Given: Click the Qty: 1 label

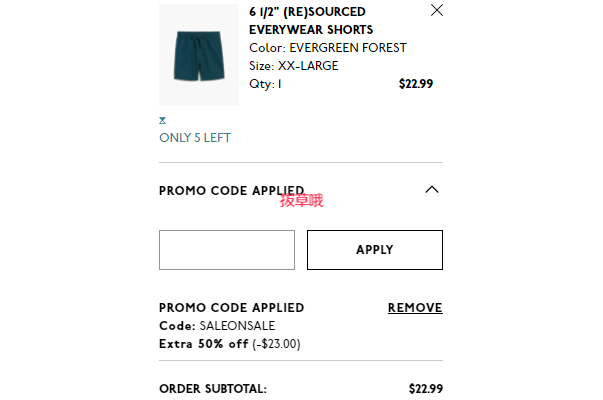Looking at the screenshot, I should point(265,84).
